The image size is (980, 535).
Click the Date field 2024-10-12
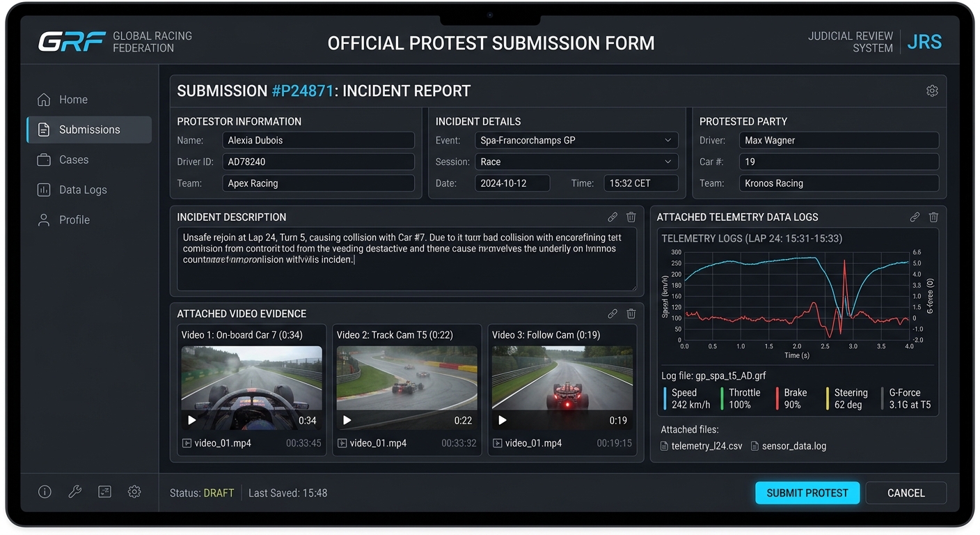coord(512,183)
